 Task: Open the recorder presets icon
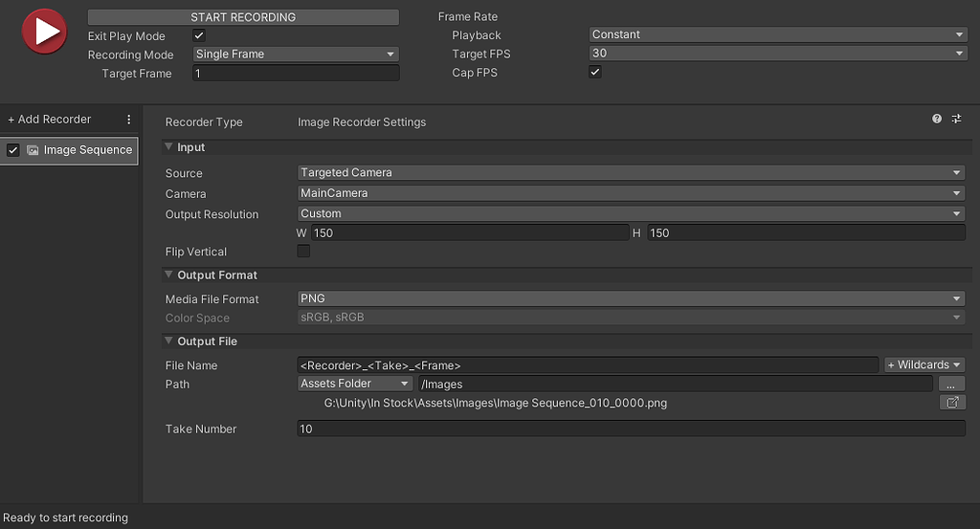pos(956,119)
